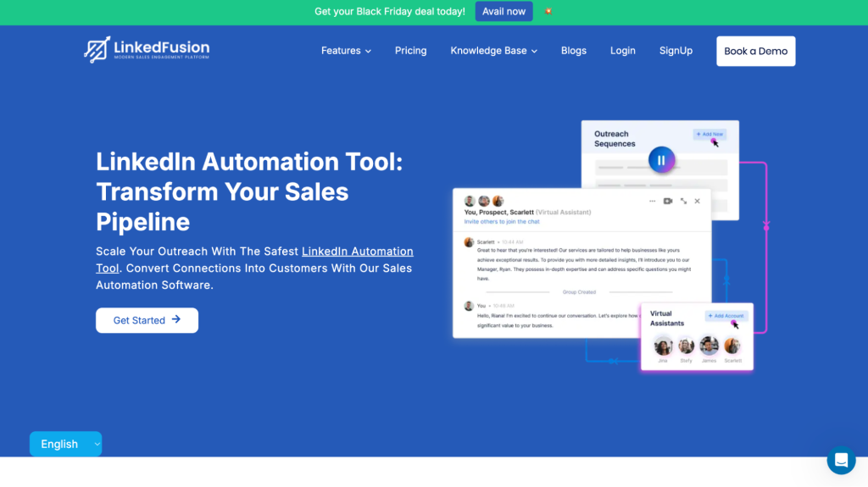Viewport: 868px width, 487px height.
Task: Click Avail now in the banner
Action: 504,11
